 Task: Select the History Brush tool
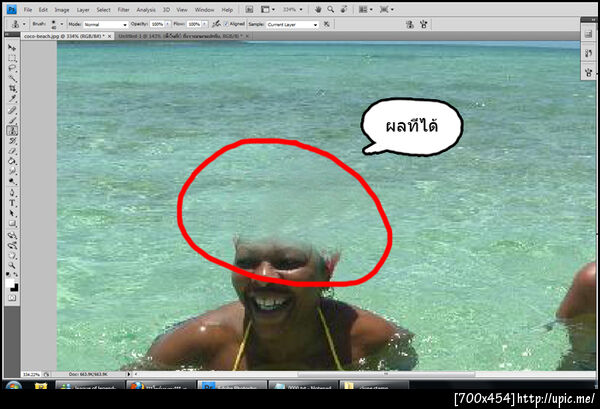[x=12, y=141]
